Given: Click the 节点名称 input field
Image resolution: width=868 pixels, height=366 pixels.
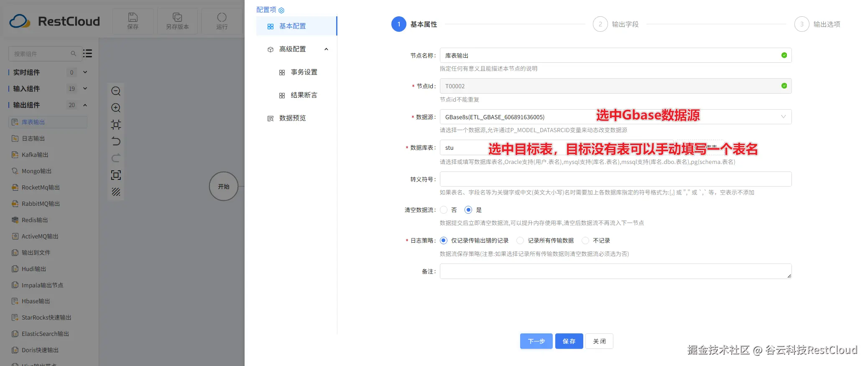Looking at the screenshot, I should click(615, 55).
